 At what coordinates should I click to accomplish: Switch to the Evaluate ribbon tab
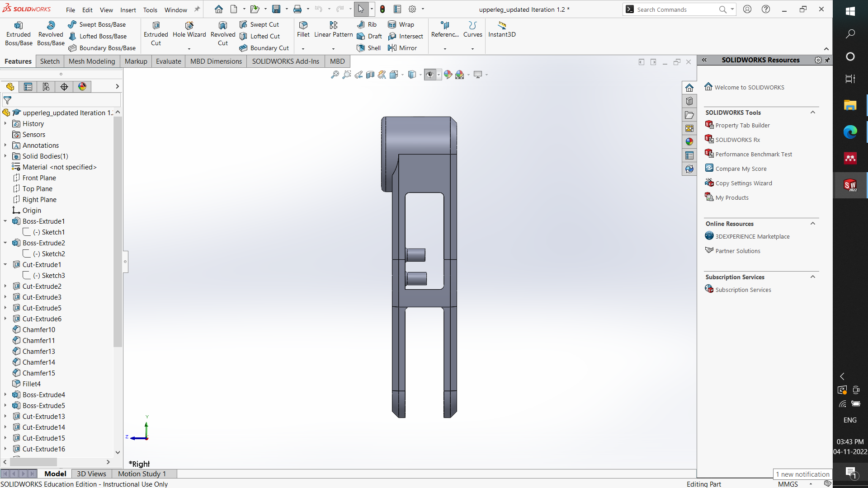tap(168, 61)
